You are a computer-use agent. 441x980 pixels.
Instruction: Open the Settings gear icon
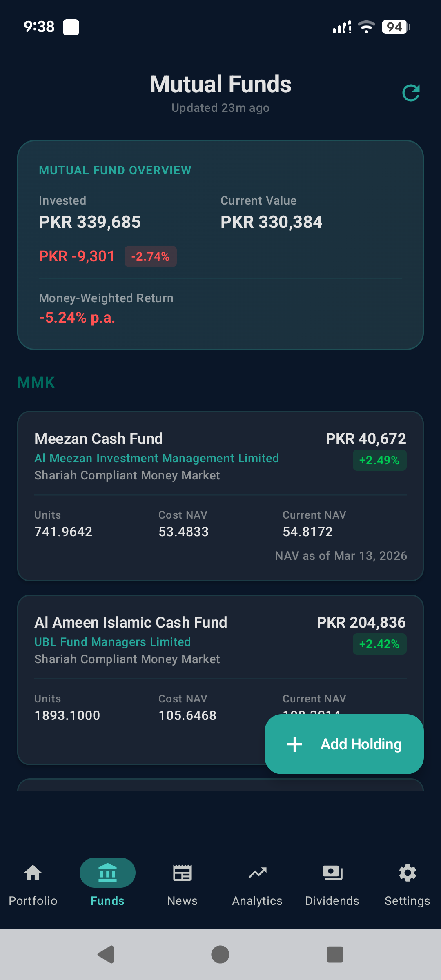[407, 873]
